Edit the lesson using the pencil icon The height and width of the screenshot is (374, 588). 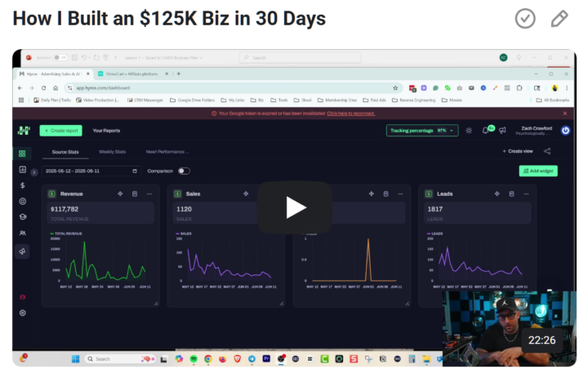[559, 19]
